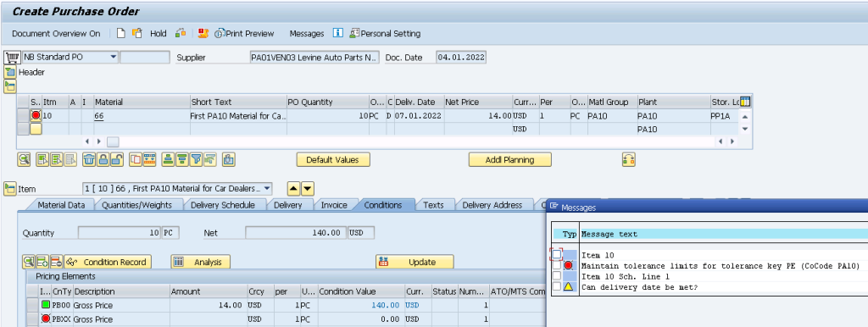Click the Doc. Date field 04.01.2022

461,57
